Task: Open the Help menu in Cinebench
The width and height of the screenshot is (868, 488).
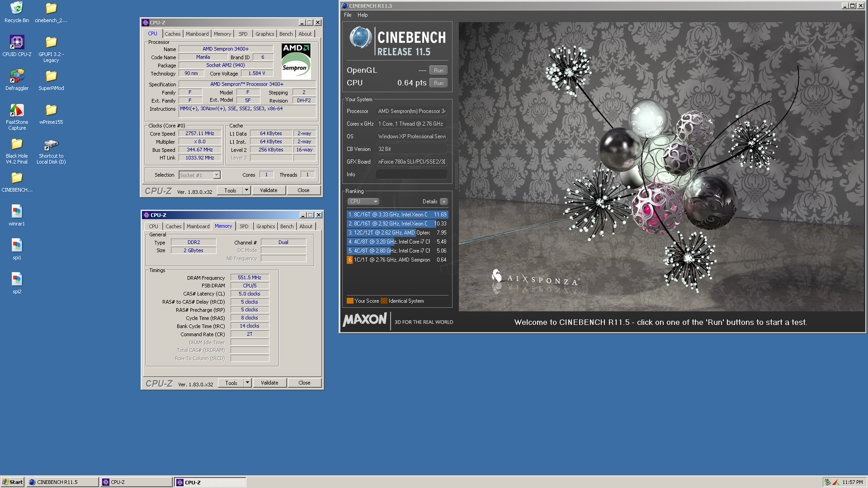Action: pyautogui.click(x=363, y=15)
